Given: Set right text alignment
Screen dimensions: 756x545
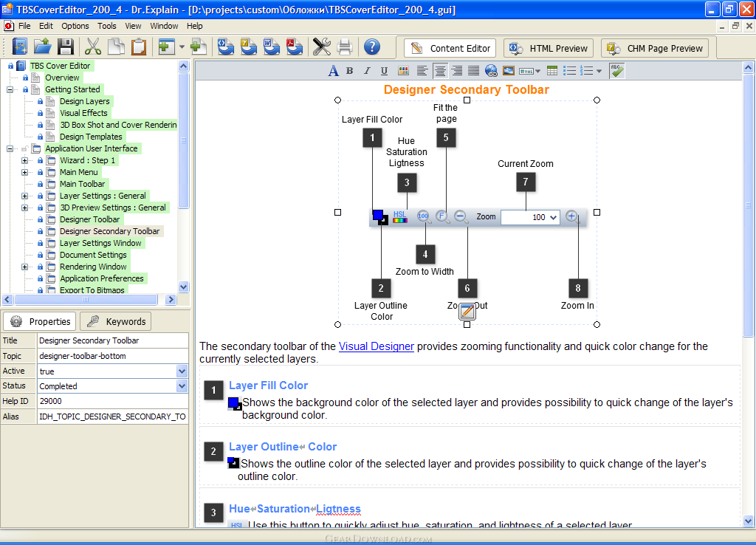Looking at the screenshot, I should pyautogui.click(x=456, y=71).
